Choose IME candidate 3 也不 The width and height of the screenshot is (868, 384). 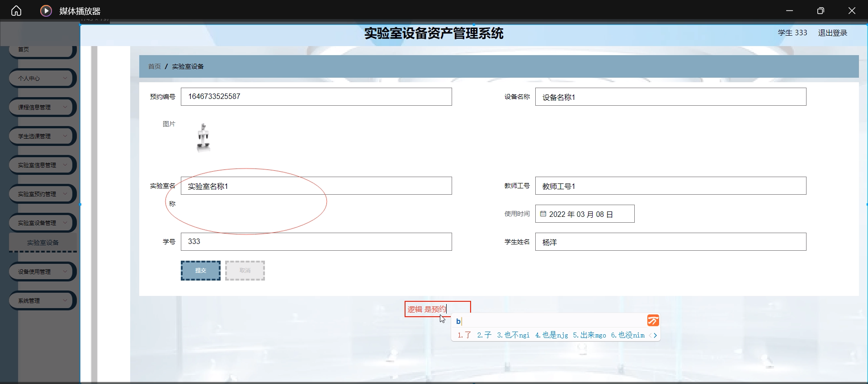pyautogui.click(x=513, y=335)
